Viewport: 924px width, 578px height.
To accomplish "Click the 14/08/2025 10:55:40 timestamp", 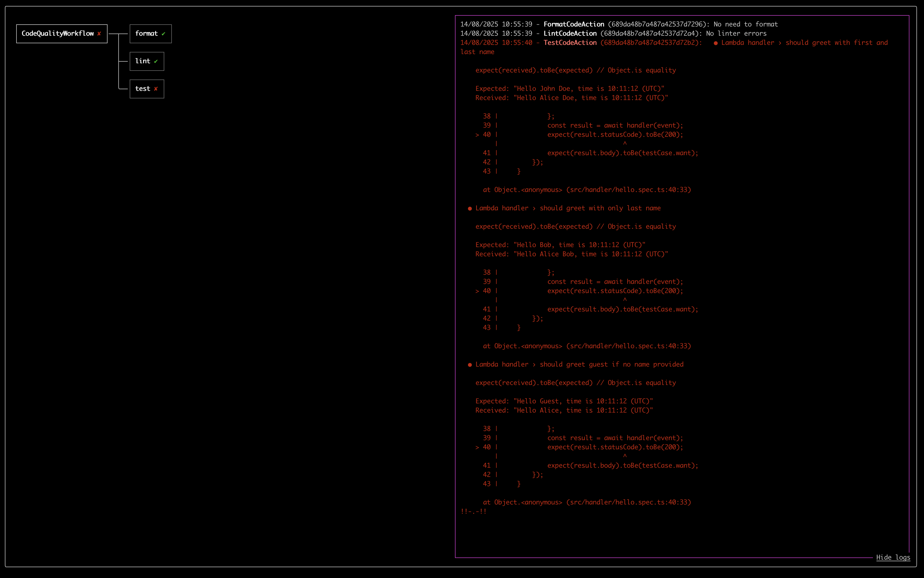I will 496,43.
